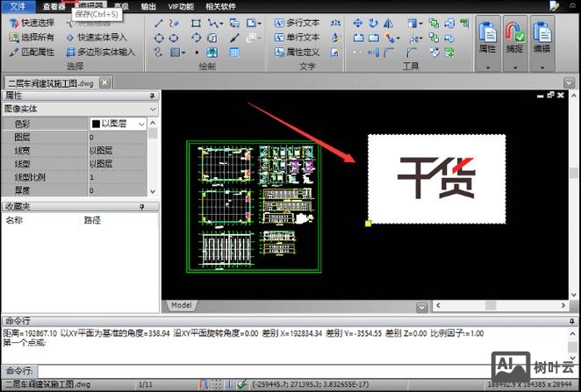Image resolution: width=581 pixels, height=392 pixels.
Task: Select the Ellipse drawing tool
Action: click(x=174, y=38)
